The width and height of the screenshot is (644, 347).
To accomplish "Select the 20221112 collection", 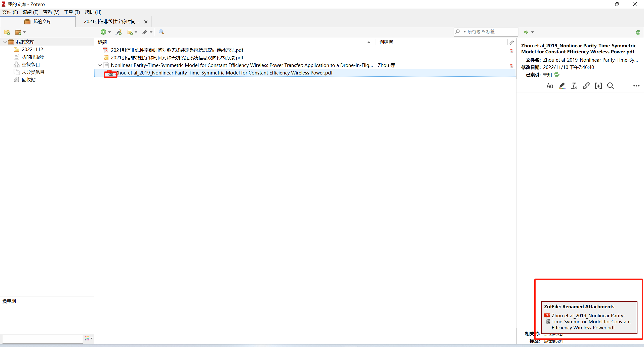I will point(32,50).
